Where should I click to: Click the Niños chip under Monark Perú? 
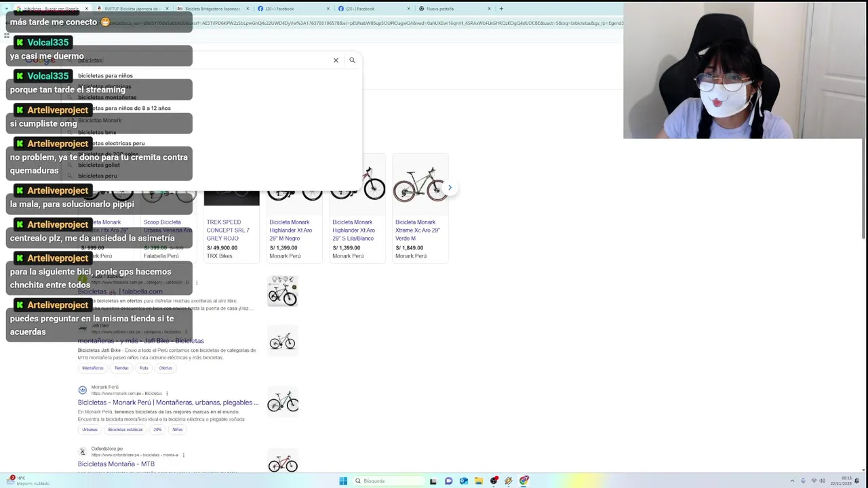[x=178, y=430]
